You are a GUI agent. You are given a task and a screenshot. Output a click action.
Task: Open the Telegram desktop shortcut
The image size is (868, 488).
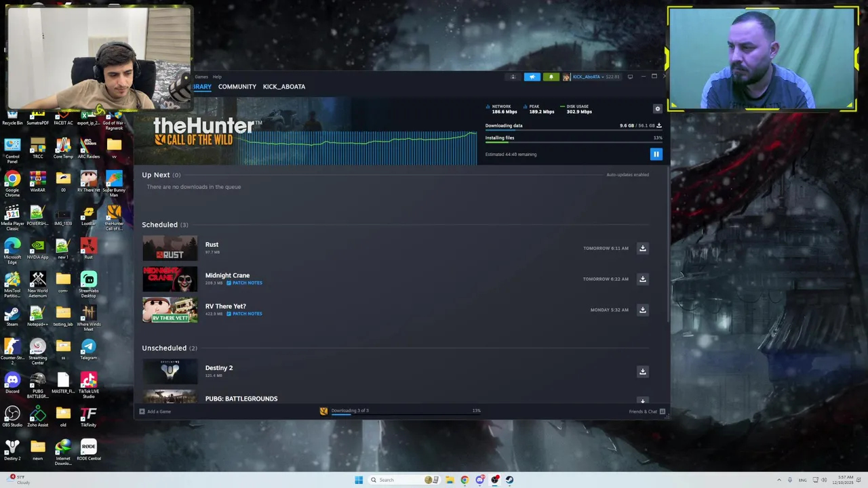click(x=88, y=349)
